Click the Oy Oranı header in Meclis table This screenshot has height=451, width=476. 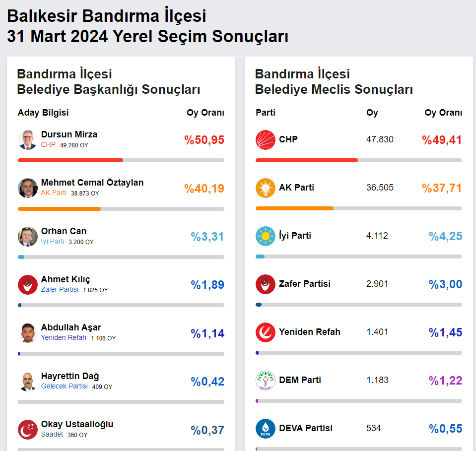443,113
